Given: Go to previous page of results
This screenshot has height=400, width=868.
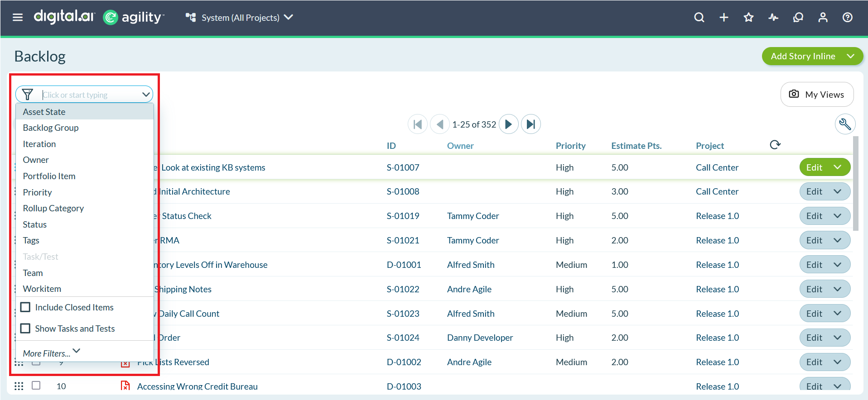Looking at the screenshot, I should (439, 124).
